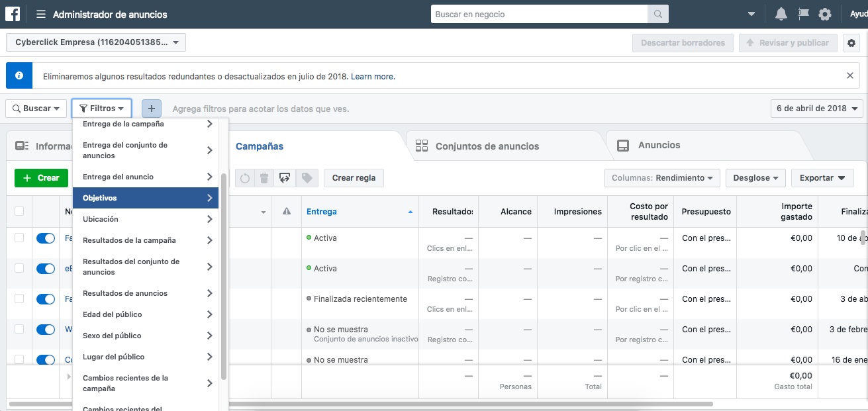
Task: Open the settings gear in top bar
Action: click(x=824, y=14)
